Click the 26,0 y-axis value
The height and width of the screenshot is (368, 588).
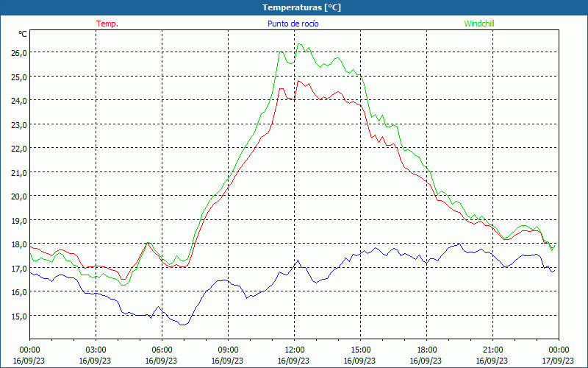coord(19,52)
